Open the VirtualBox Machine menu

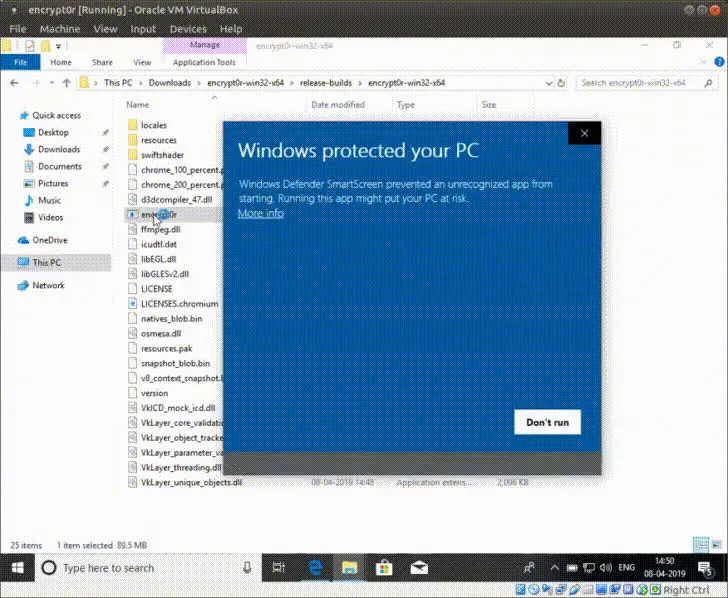coord(60,29)
